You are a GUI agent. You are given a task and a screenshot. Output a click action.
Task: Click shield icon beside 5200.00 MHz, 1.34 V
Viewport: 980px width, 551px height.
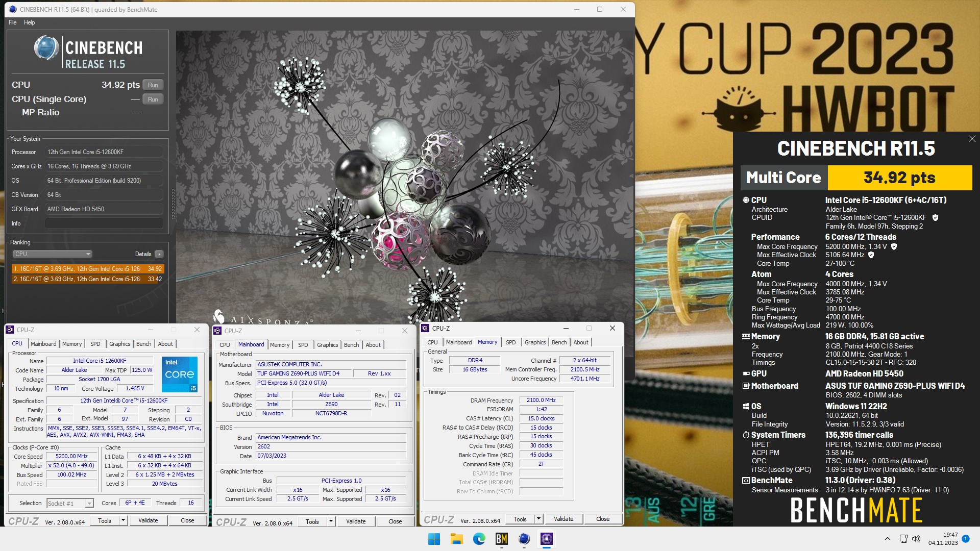pyautogui.click(x=894, y=246)
